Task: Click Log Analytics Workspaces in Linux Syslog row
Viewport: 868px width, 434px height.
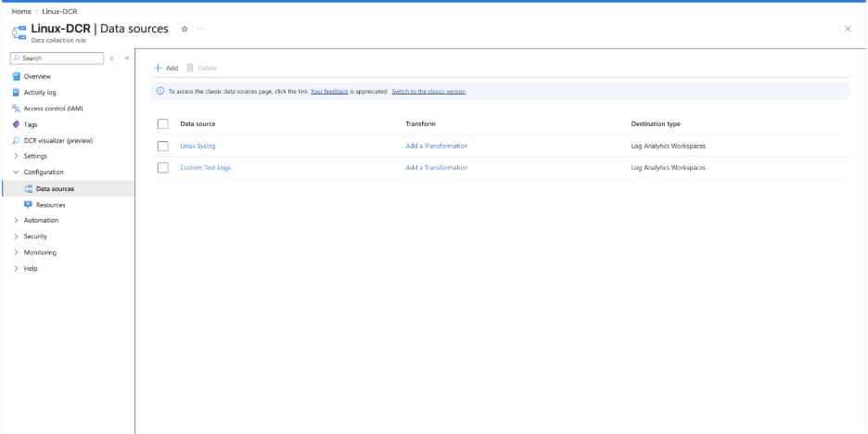Action: 669,147
